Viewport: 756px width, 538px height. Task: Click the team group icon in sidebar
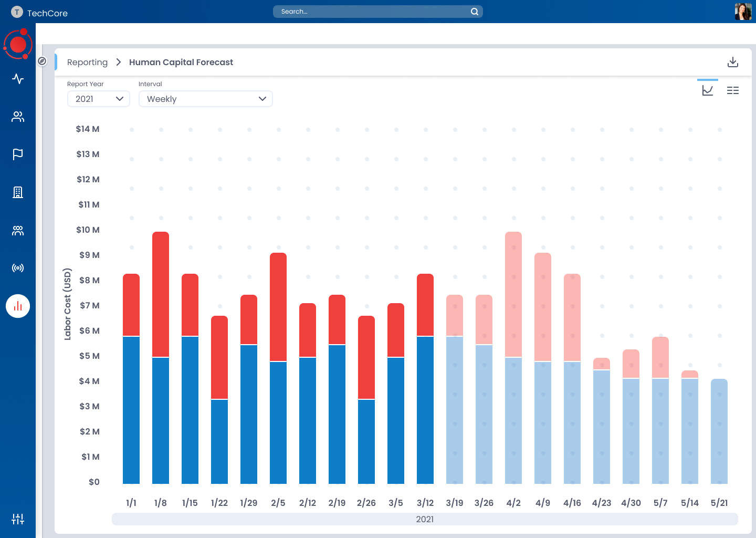pyautogui.click(x=18, y=231)
